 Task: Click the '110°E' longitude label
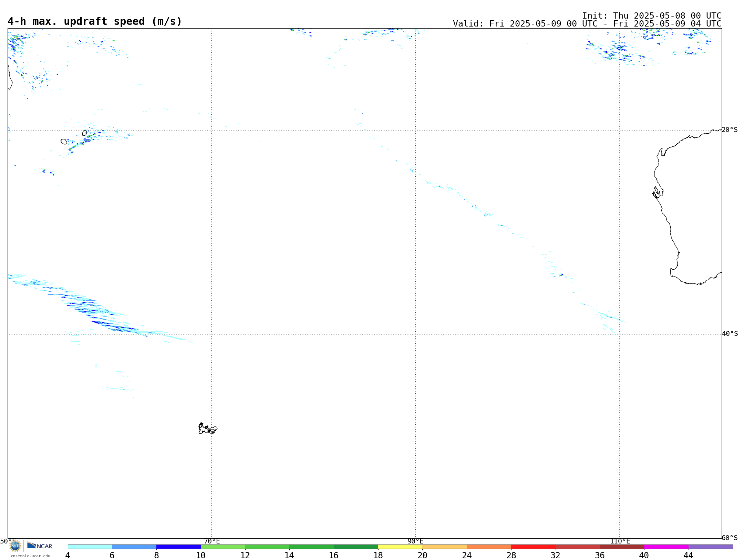(620, 541)
